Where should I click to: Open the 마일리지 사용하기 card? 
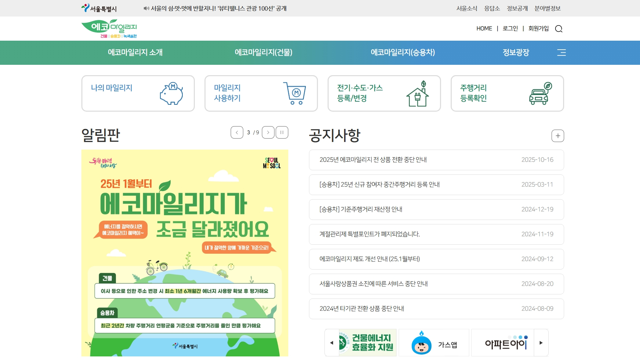[261, 93]
